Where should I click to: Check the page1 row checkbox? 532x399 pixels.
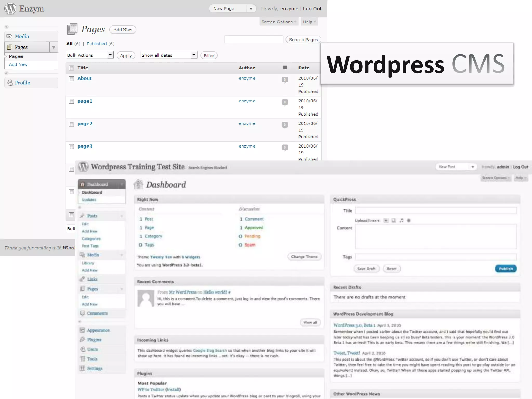coord(71,101)
